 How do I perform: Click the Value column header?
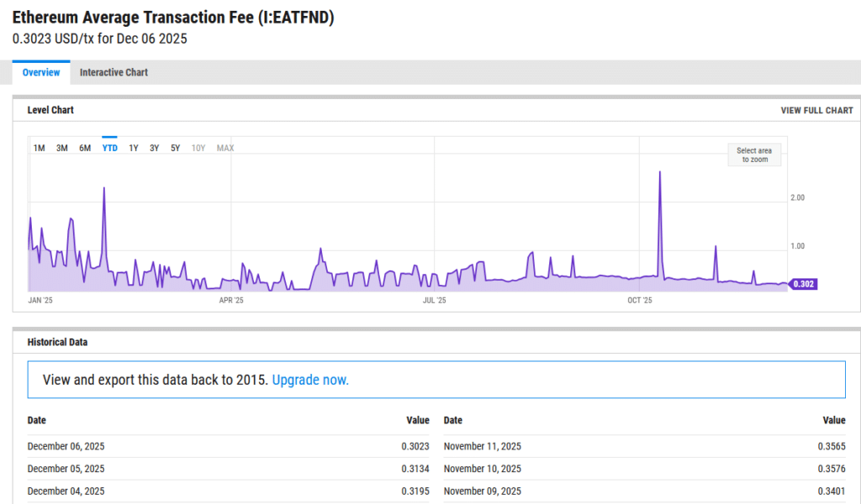pos(418,420)
